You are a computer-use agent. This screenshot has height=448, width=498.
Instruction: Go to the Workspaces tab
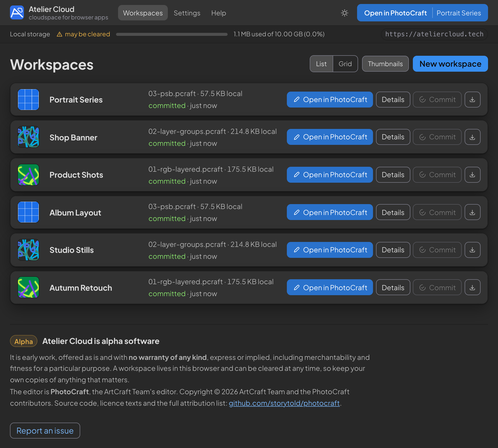point(143,13)
